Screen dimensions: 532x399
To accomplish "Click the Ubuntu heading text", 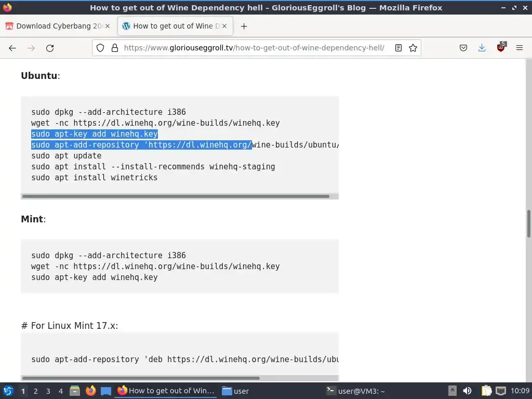I will (39, 76).
